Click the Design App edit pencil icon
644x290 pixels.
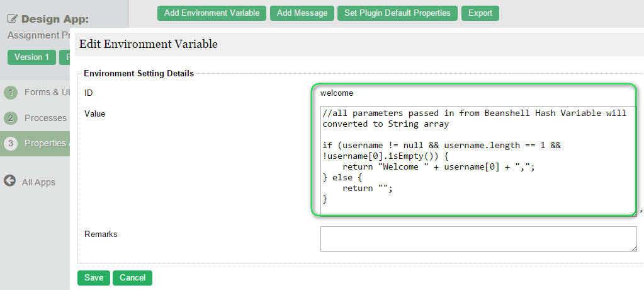tap(13, 19)
